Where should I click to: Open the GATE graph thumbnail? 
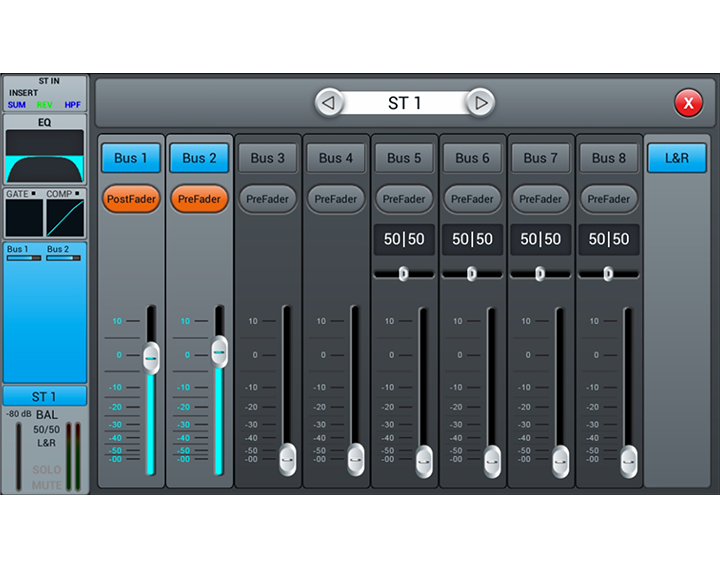click(23, 216)
